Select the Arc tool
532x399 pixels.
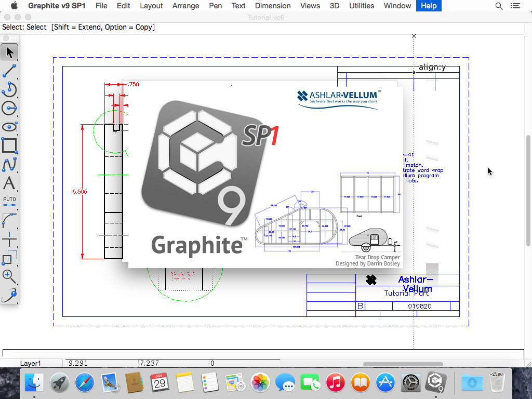[9, 89]
